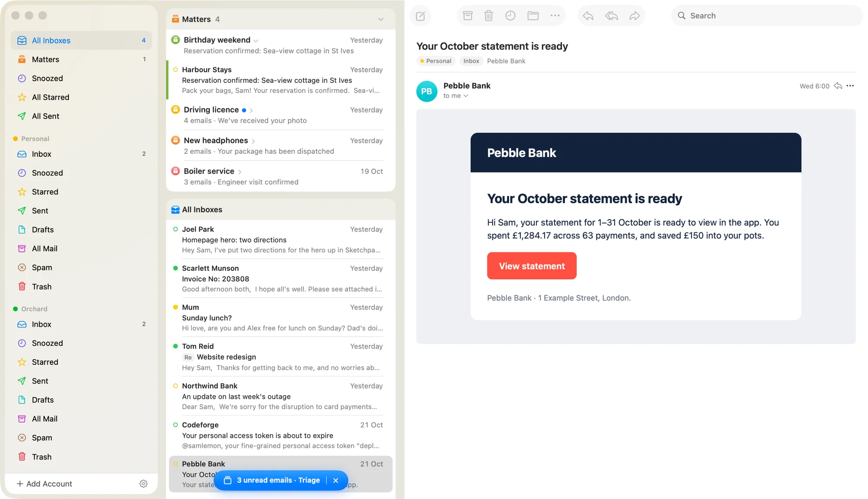Image resolution: width=868 pixels, height=499 pixels.
Task: Open Scarlett Munson's Invoice No: 203808 email
Action: click(280, 278)
